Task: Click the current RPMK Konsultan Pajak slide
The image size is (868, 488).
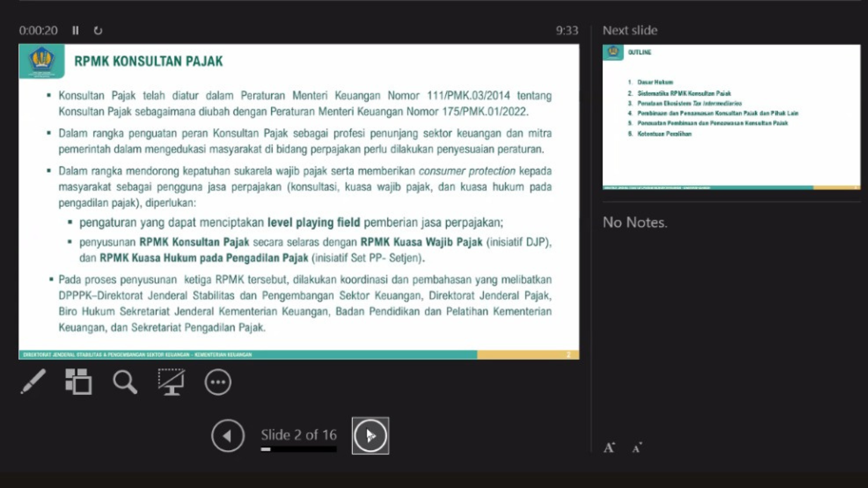Action: pos(298,201)
